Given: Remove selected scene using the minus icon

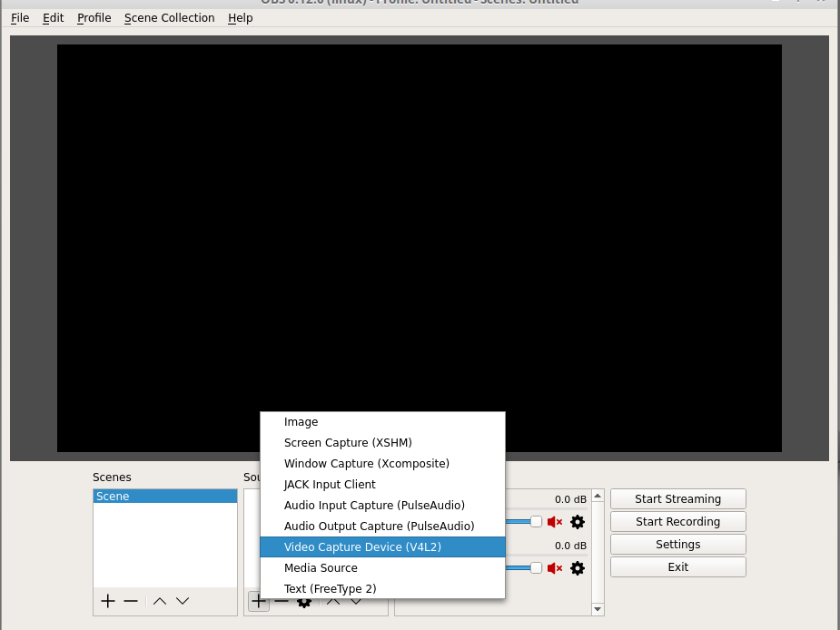Looking at the screenshot, I should point(130,601).
